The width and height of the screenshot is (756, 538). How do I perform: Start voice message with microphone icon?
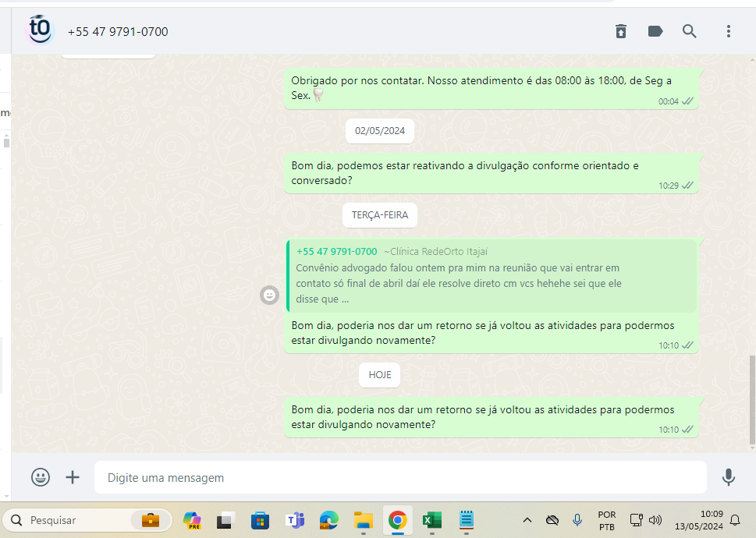[728, 477]
